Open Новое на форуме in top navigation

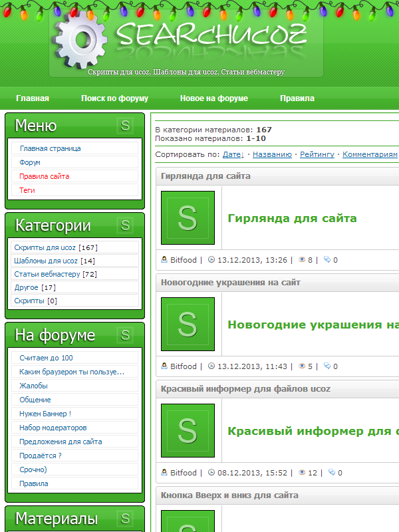pyautogui.click(x=214, y=98)
